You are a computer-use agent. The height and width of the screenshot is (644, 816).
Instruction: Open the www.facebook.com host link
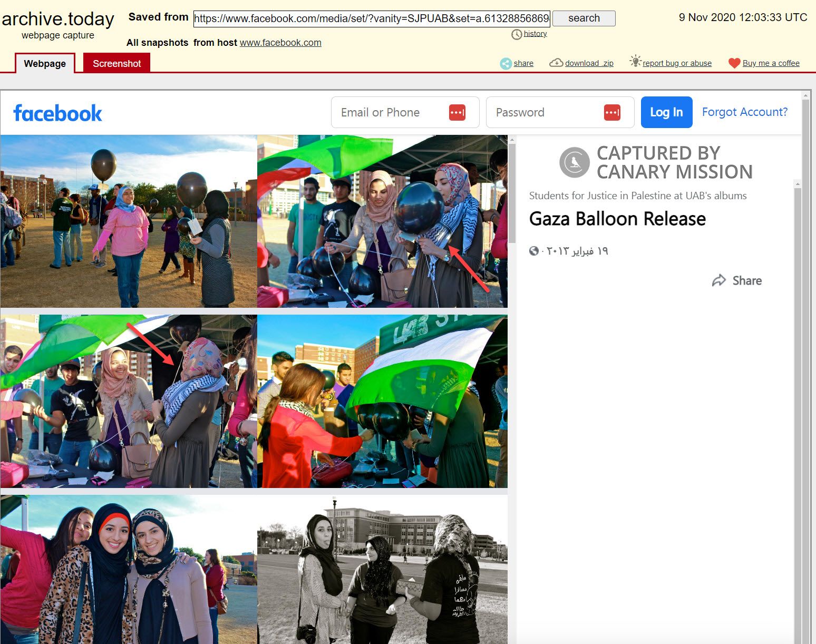(x=280, y=43)
